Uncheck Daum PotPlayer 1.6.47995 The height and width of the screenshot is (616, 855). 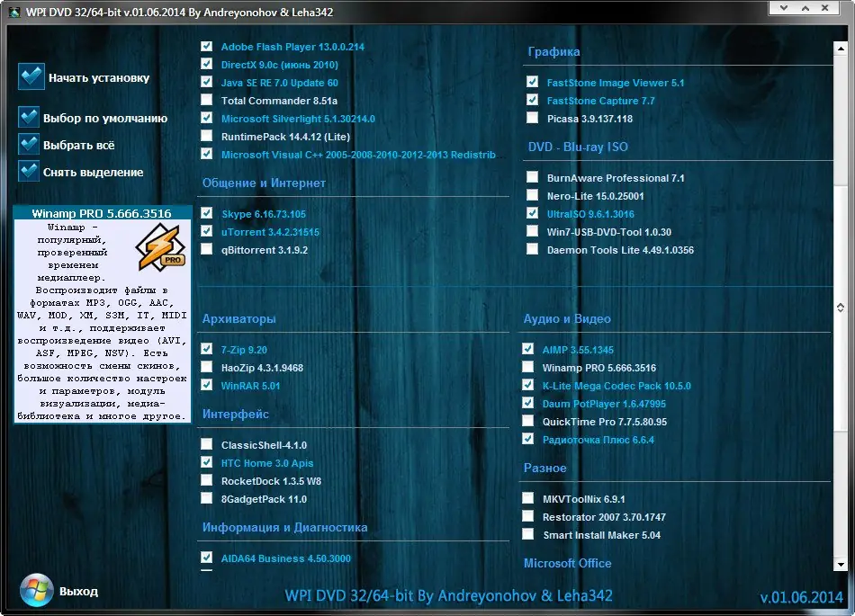point(527,403)
